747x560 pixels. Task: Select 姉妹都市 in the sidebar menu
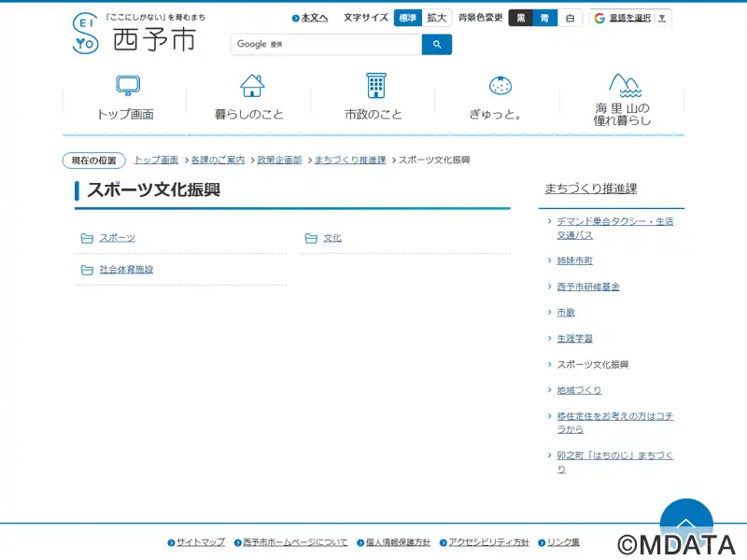pos(574,261)
